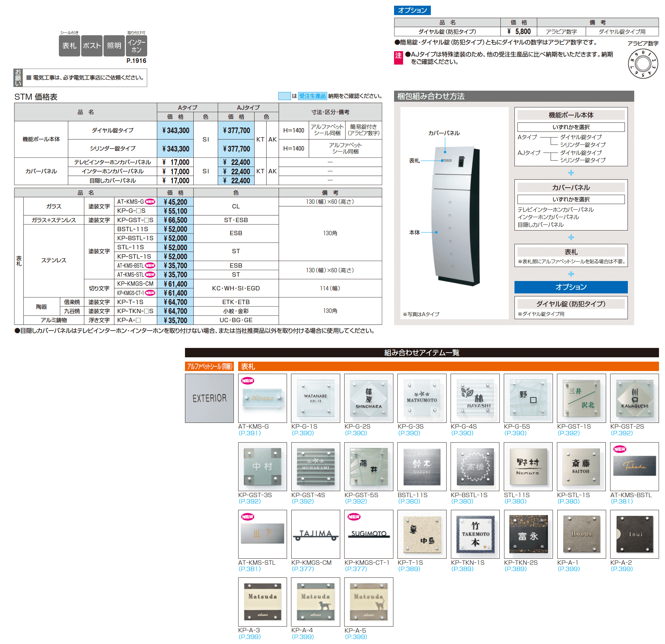Viewport: 665px width, 644px height.
Task: Open the P.380 link under BSTL-11S
Action: point(409,501)
